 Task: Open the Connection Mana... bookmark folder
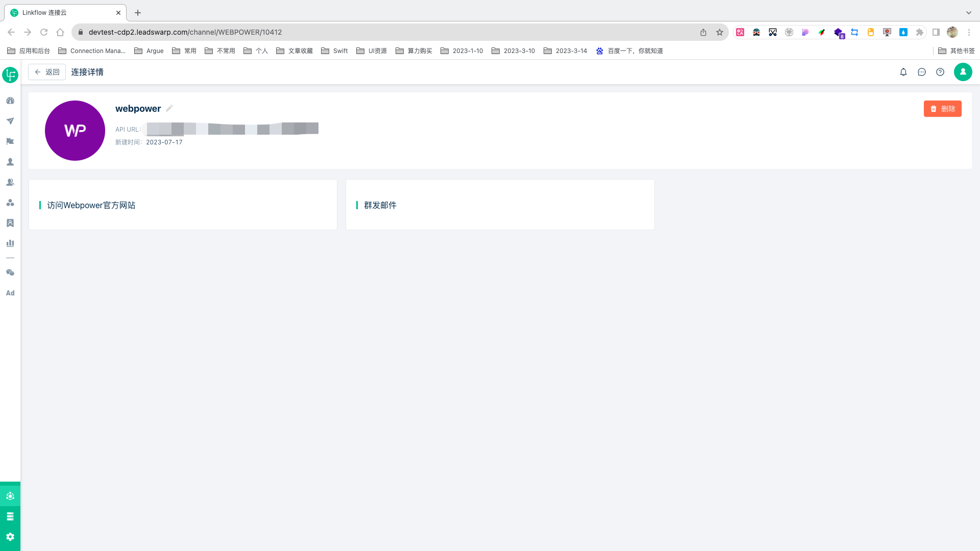(x=92, y=51)
